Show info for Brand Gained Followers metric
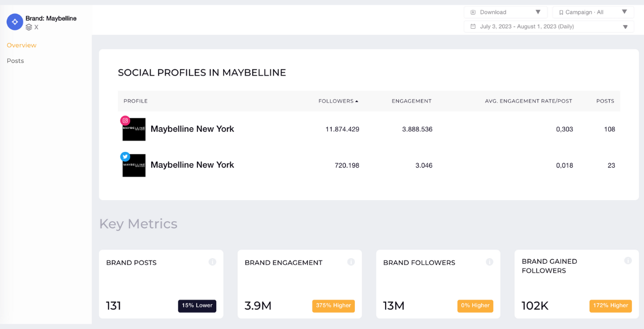 [x=628, y=261]
